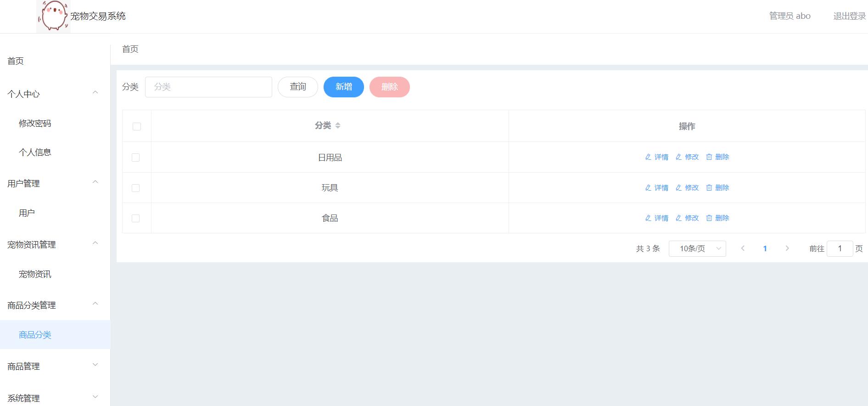Screen dimensions: 868x406
Task: Click the sort arrows on 分类 column header
Action: click(338, 126)
